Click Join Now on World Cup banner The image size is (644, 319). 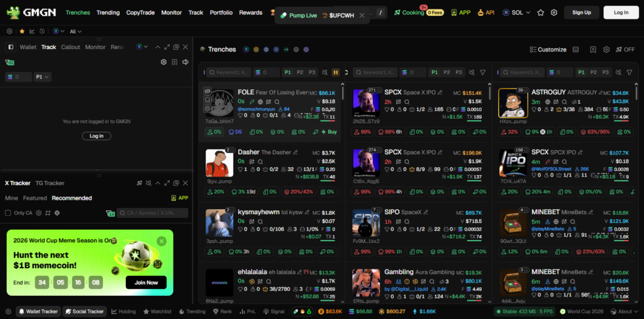pos(146,283)
